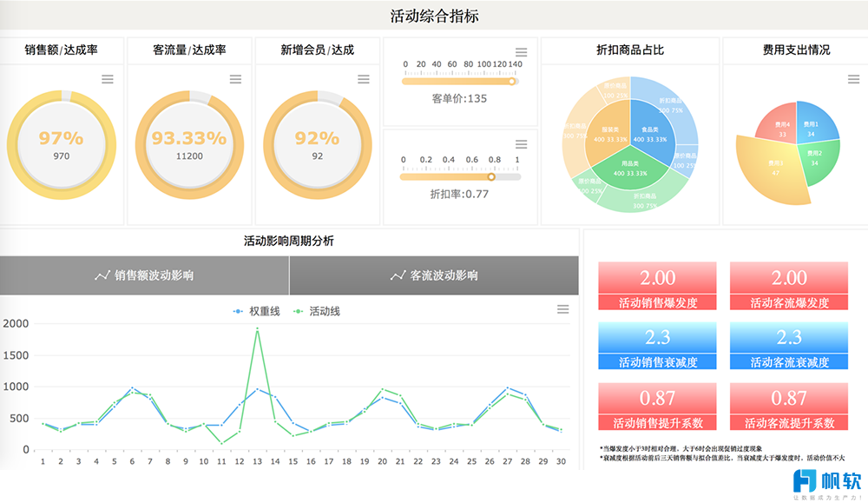Click the 活动销售爆发度 2.00 card
This screenshot has width=868, height=503.
[657, 286]
